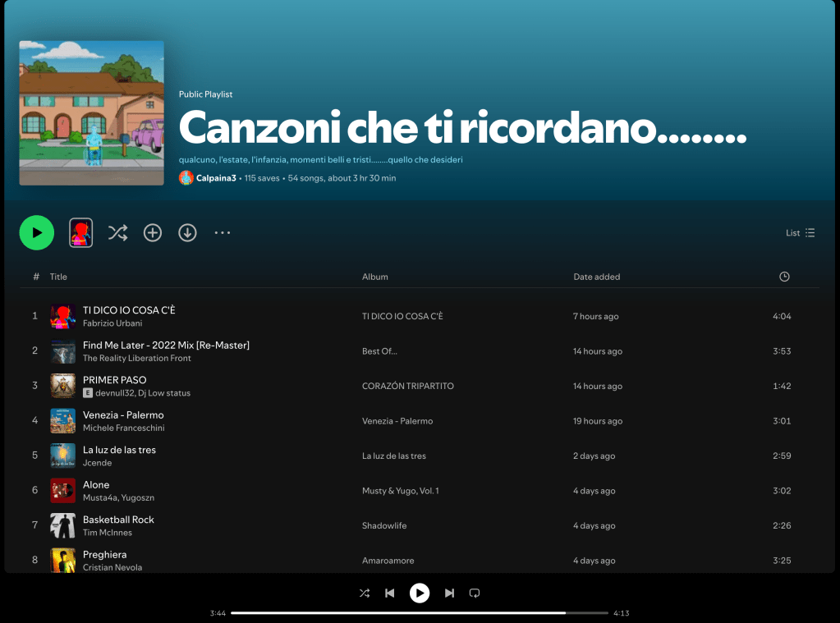840x623 pixels.
Task: Select the track Preghiera
Action: click(x=104, y=554)
